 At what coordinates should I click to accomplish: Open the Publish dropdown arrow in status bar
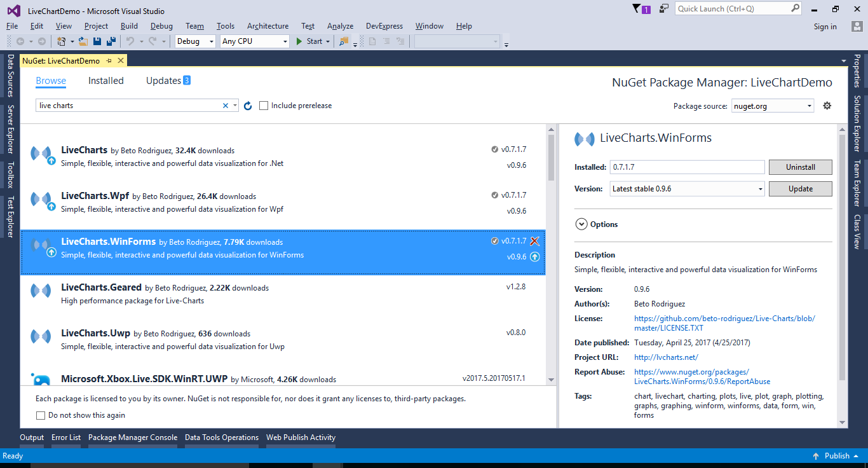point(856,456)
